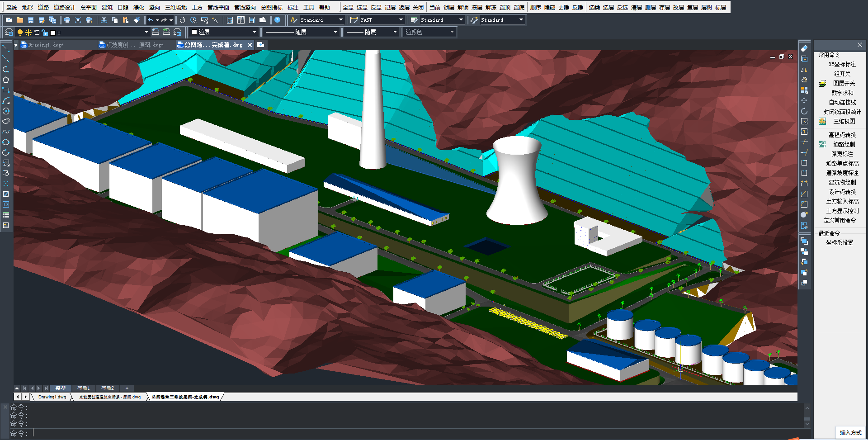868x440 pixels.
Task: Toggle the layer freeze sun icon
Action: tap(28, 33)
